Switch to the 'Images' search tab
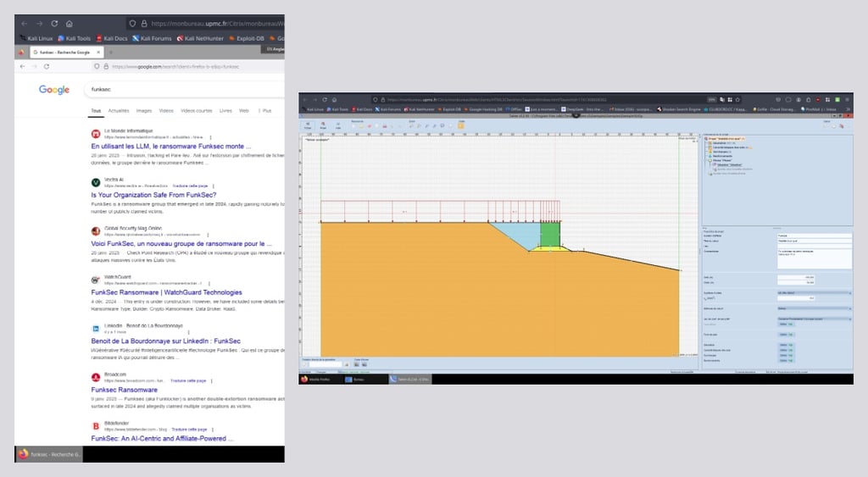 pos(144,111)
